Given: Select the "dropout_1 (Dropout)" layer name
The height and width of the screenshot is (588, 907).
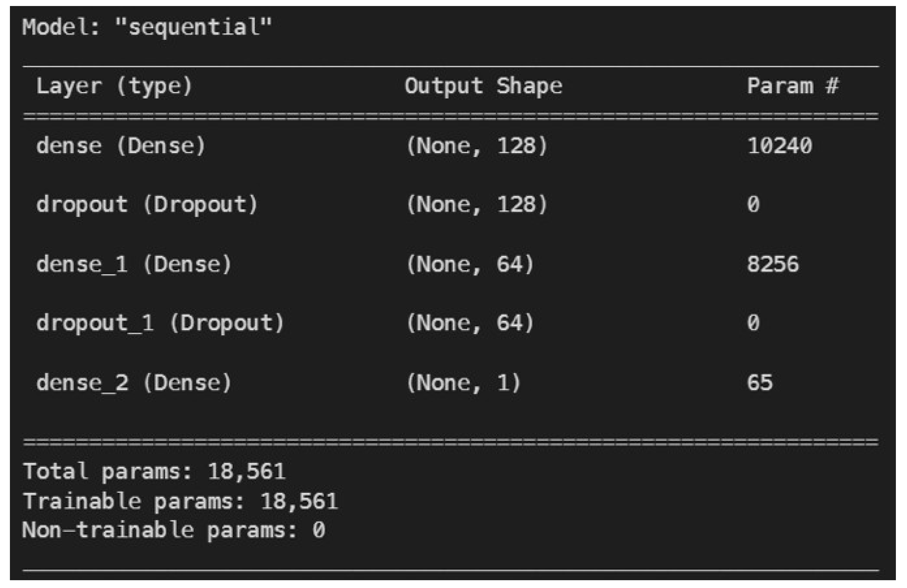Looking at the screenshot, I should coord(160,323).
